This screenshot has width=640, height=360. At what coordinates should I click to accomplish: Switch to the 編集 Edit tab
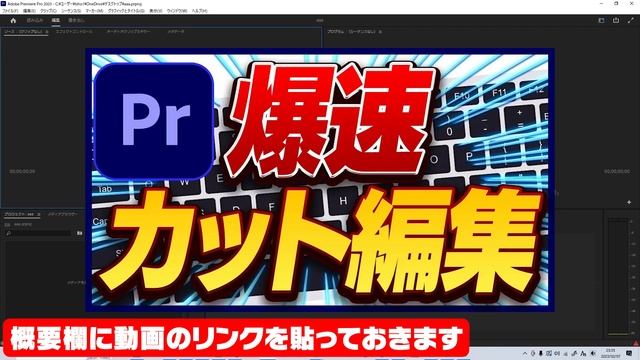(x=56, y=20)
